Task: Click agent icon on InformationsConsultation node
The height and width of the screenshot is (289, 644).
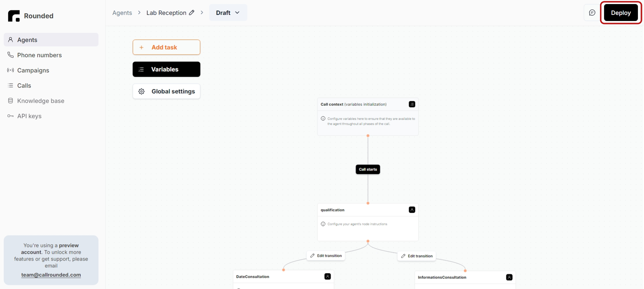Action: tap(509, 277)
